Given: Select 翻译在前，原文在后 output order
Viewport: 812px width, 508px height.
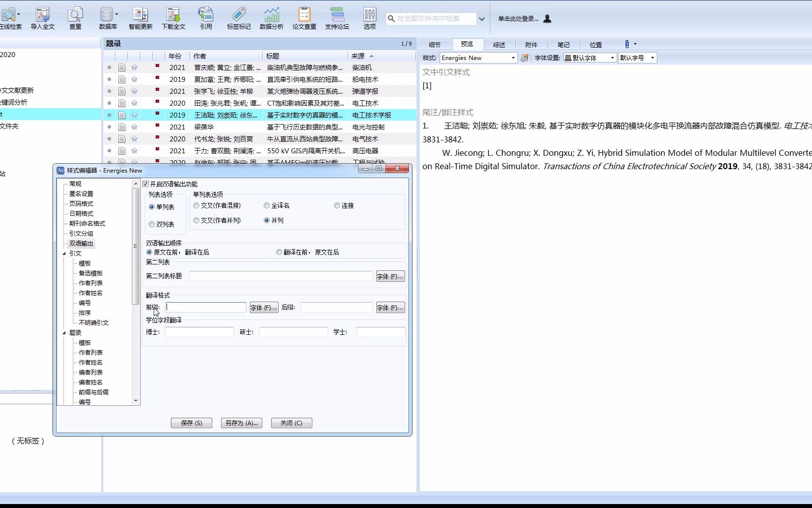Looking at the screenshot, I should (279, 253).
